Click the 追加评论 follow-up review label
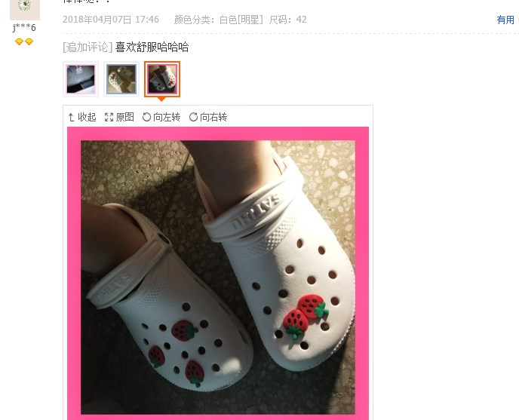The width and height of the screenshot is (519, 420). tap(88, 47)
